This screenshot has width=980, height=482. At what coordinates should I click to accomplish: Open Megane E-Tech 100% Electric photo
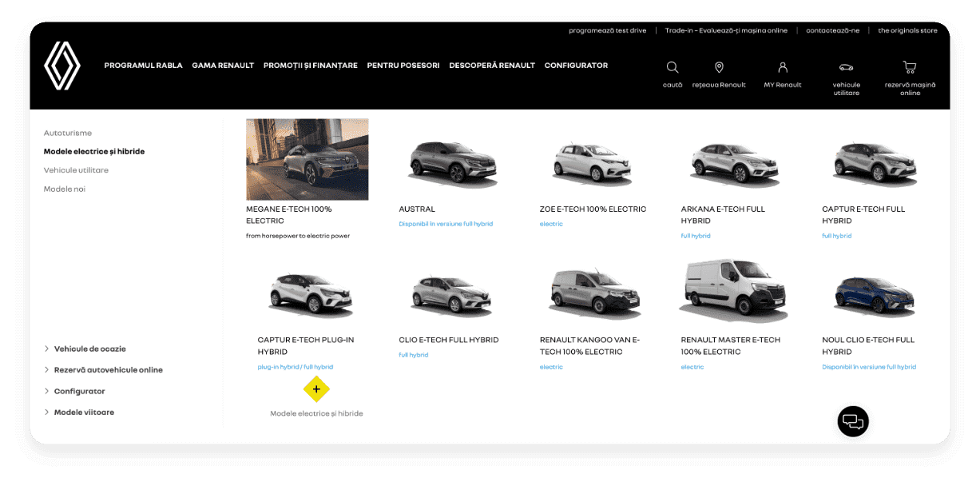click(307, 159)
